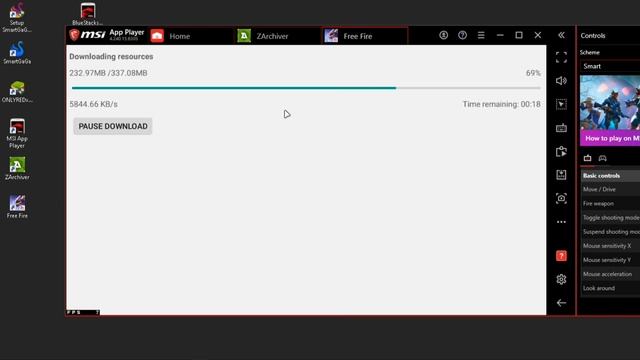This screenshot has width=640, height=360.
Task: Select the Move / Drive control
Action: point(610,189)
